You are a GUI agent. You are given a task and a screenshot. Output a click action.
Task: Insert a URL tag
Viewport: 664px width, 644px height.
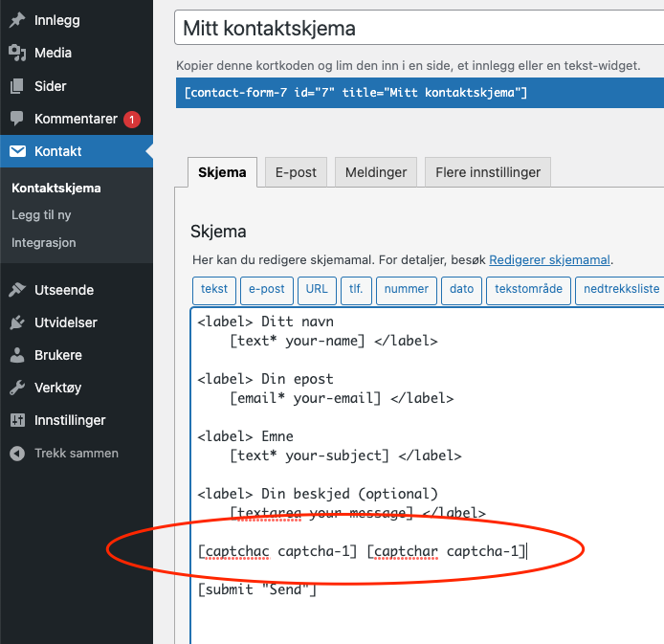click(x=317, y=291)
